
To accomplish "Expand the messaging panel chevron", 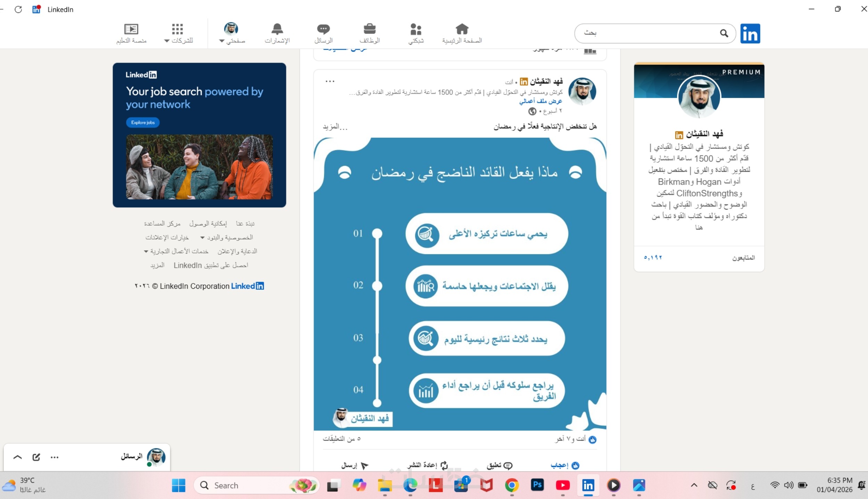I will pos(17,457).
